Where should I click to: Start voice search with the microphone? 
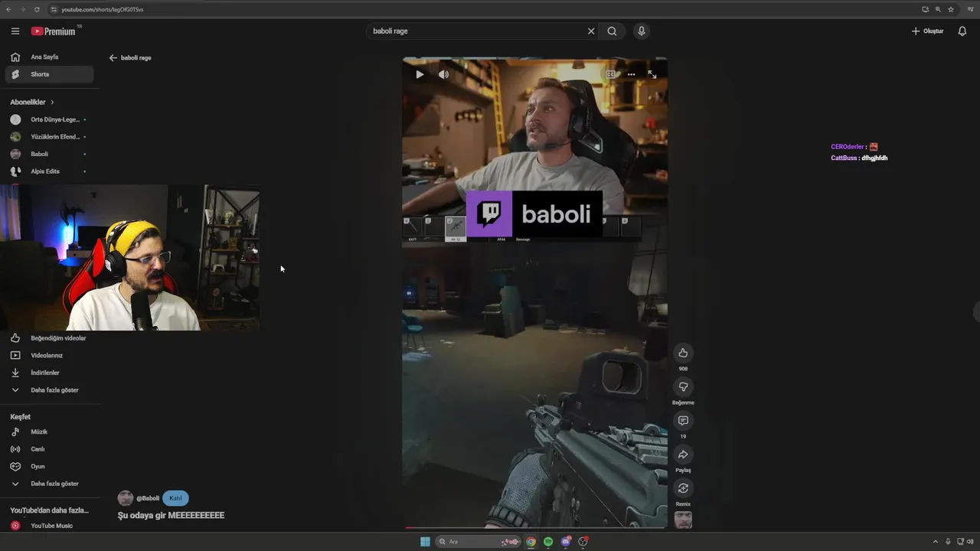[642, 31]
